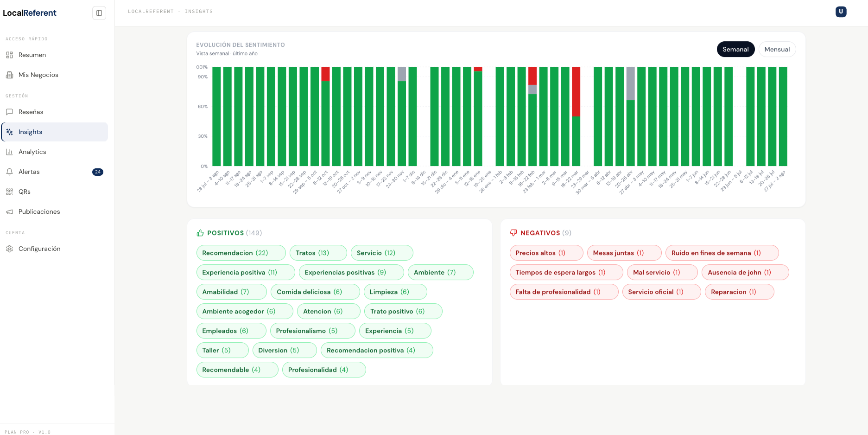Click the Experiencia positiva (11) chip
The height and width of the screenshot is (435, 868).
246,272
